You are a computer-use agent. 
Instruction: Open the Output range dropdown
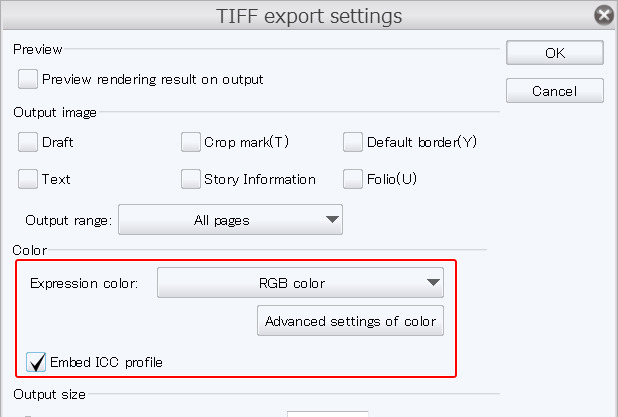(x=230, y=220)
